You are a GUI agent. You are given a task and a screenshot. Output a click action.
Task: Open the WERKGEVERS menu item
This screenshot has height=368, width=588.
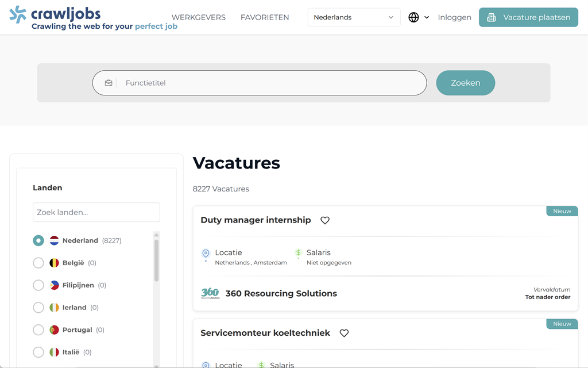[198, 17]
